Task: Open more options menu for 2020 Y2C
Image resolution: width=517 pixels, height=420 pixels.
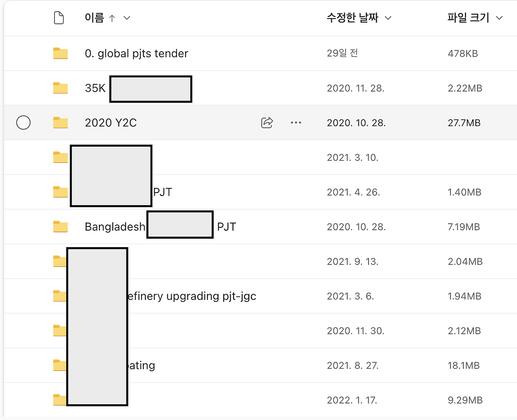Action: point(296,122)
